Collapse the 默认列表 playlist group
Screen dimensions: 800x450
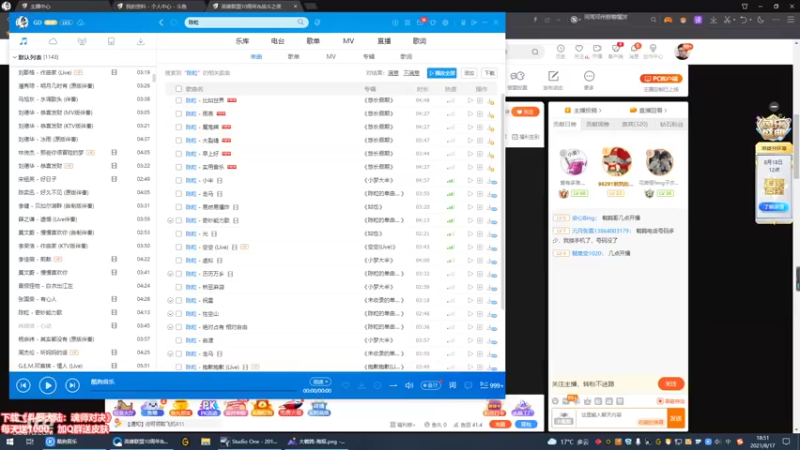15,57
